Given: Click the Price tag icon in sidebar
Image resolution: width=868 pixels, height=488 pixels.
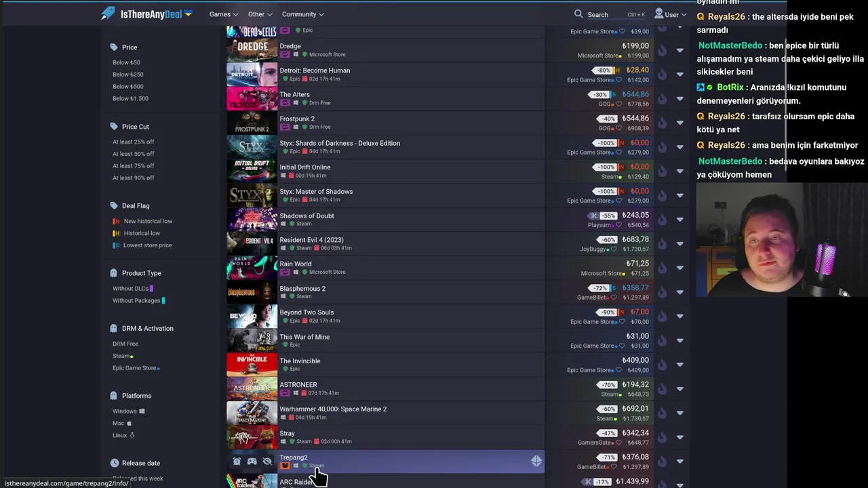Looking at the screenshot, I should pyautogui.click(x=113, y=47).
